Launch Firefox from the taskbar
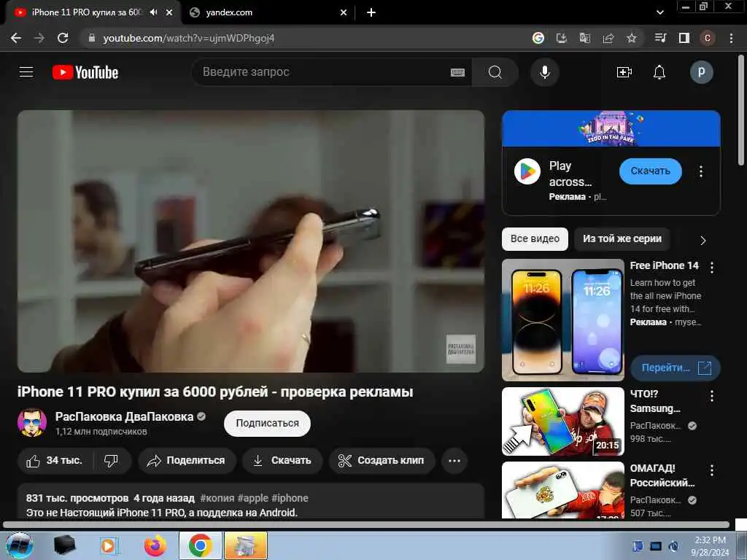 pos(155,545)
